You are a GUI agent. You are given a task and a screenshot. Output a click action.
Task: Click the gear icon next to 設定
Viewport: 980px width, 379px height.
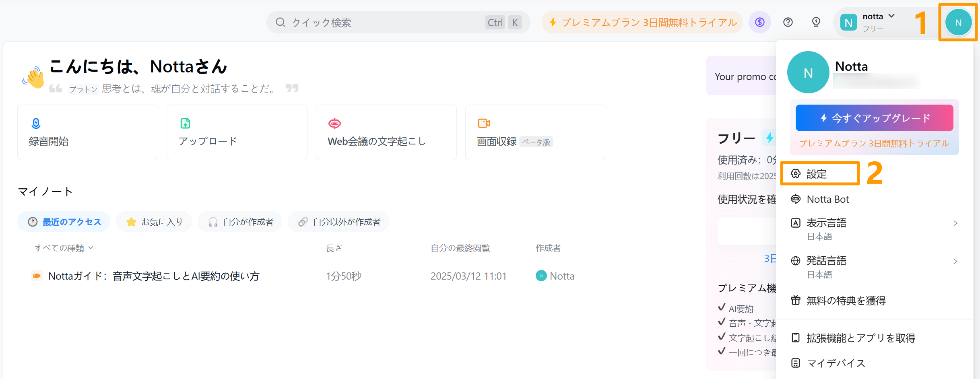[796, 174]
